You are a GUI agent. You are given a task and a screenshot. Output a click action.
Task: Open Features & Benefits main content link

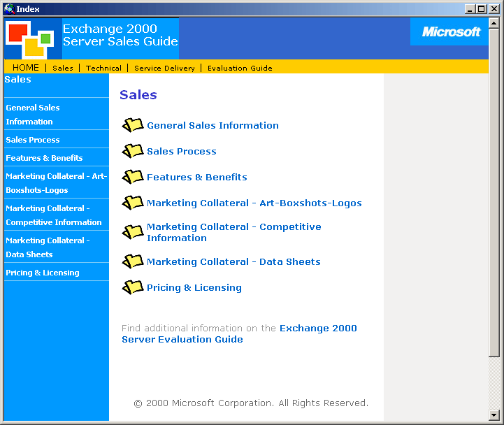click(x=196, y=177)
